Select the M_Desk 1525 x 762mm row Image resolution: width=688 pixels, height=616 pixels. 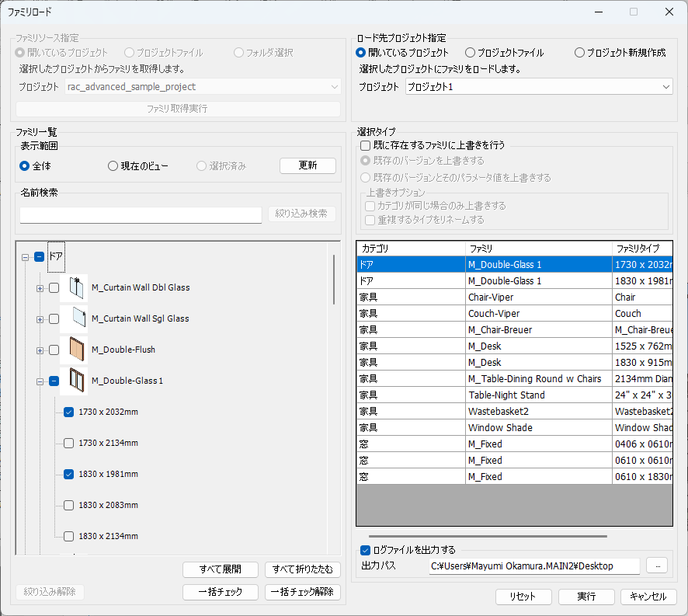coord(515,346)
